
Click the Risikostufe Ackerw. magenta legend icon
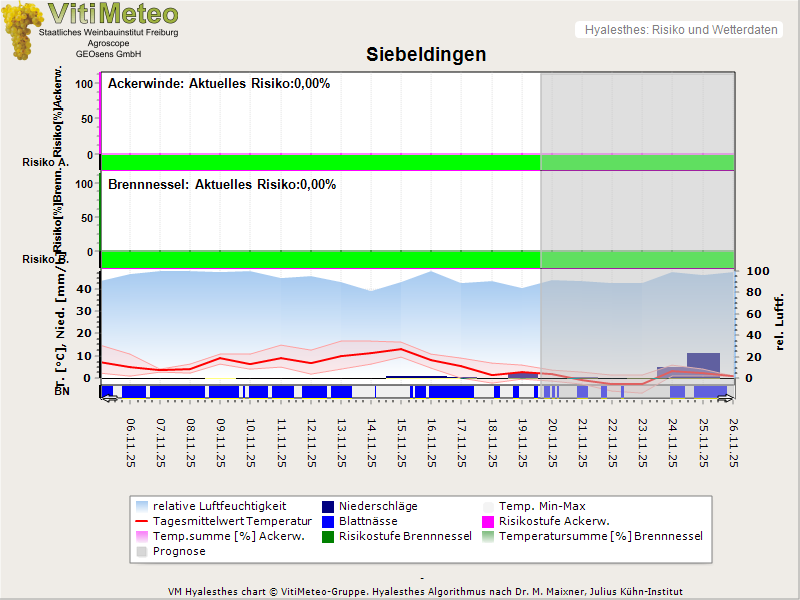pyautogui.click(x=489, y=522)
